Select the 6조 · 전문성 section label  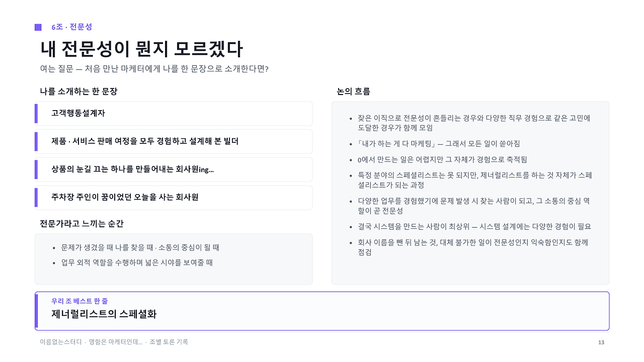point(72,27)
